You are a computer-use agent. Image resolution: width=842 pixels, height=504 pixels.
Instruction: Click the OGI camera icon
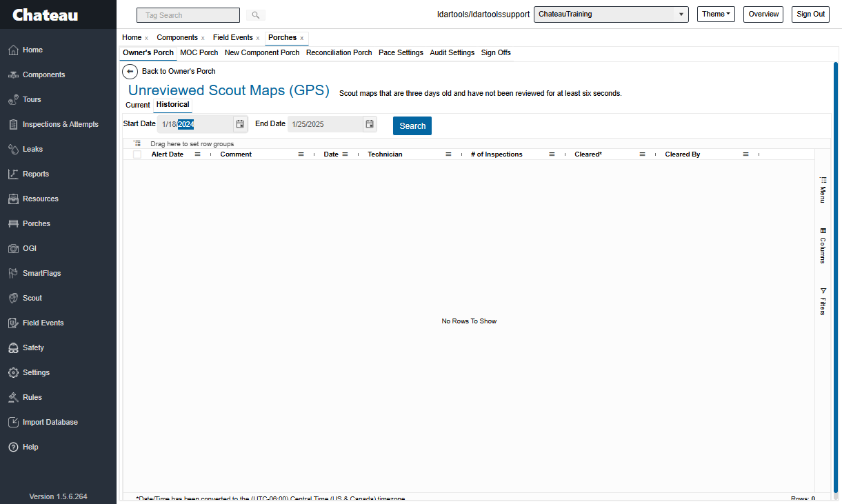[x=13, y=248]
